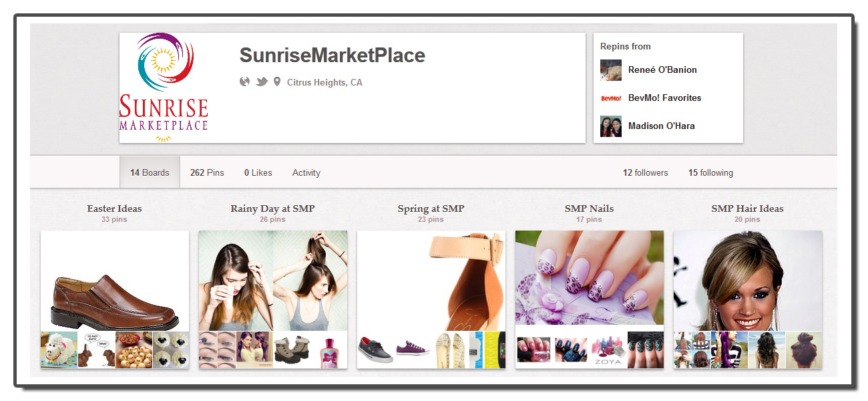Screen dimensions: 868x401
Task: Open the purple-haired woman thumbnail in Rainy Day
Action: 254,350
